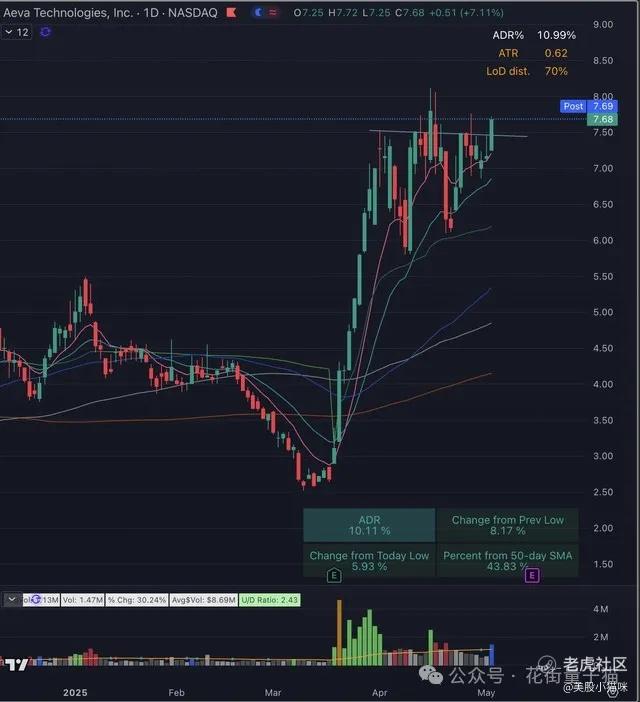Click the May label on time axis
The image size is (640, 702).
coord(486,693)
